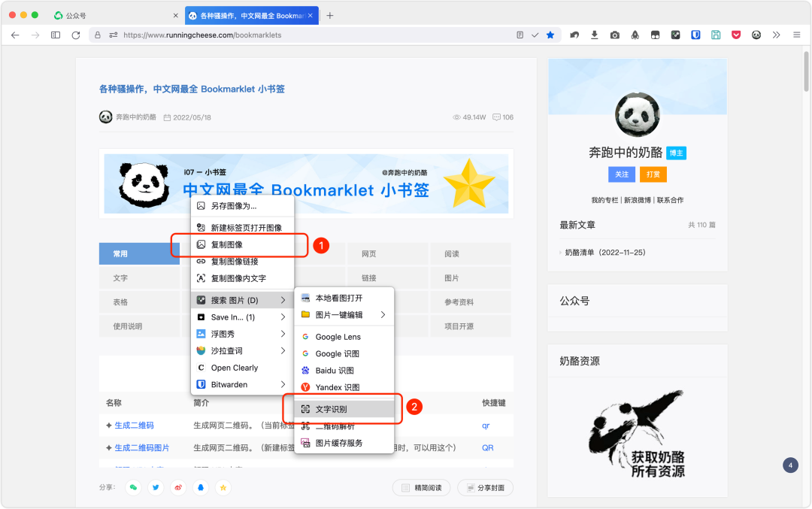
Task: Select 复制图像 in context menu
Action: [242, 244]
